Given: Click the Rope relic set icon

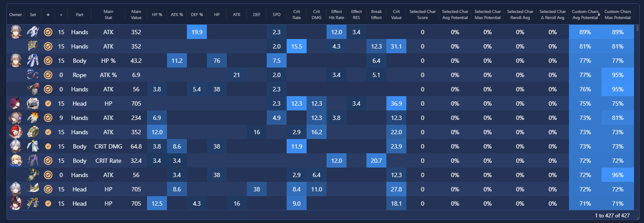Looking at the screenshot, I should pos(33,75).
